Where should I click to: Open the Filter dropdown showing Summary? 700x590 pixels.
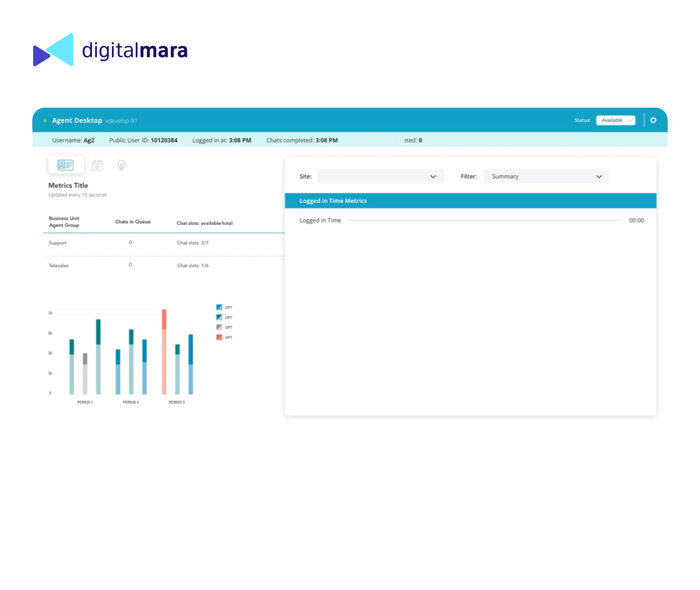coord(546,176)
